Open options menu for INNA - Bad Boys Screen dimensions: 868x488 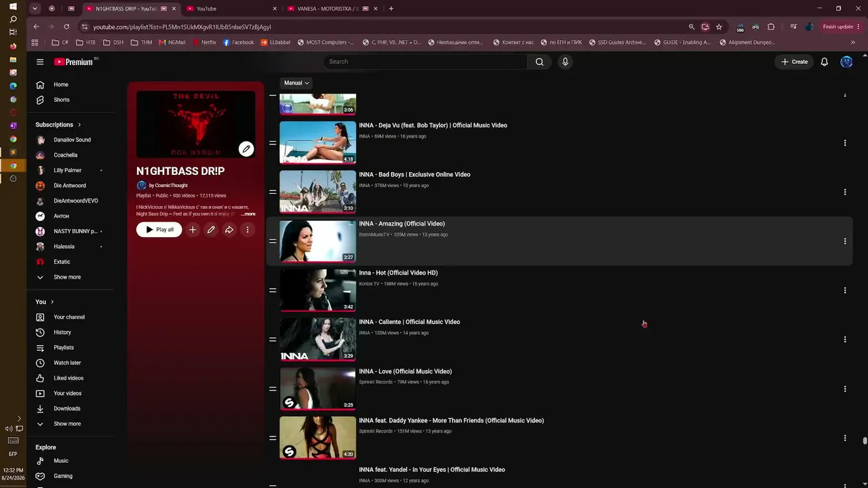pyautogui.click(x=845, y=192)
